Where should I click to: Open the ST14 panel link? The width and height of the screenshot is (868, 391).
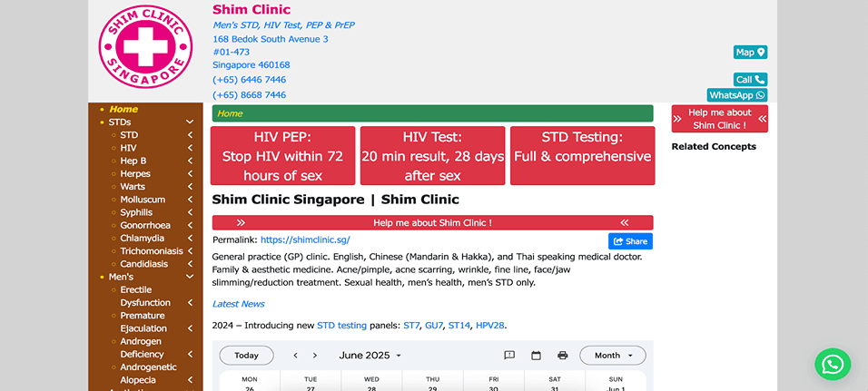(x=459, y=326)
